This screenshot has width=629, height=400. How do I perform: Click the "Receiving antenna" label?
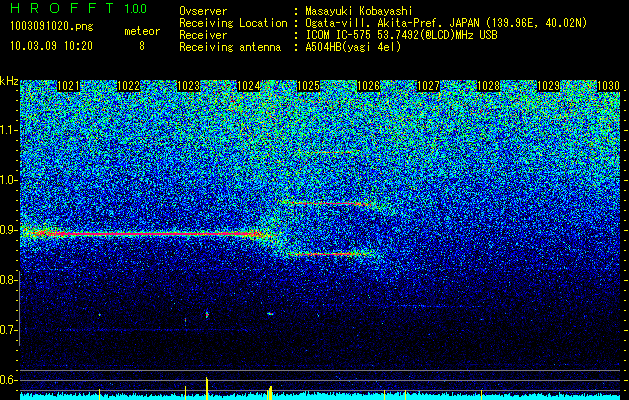(x=230, y=47)
